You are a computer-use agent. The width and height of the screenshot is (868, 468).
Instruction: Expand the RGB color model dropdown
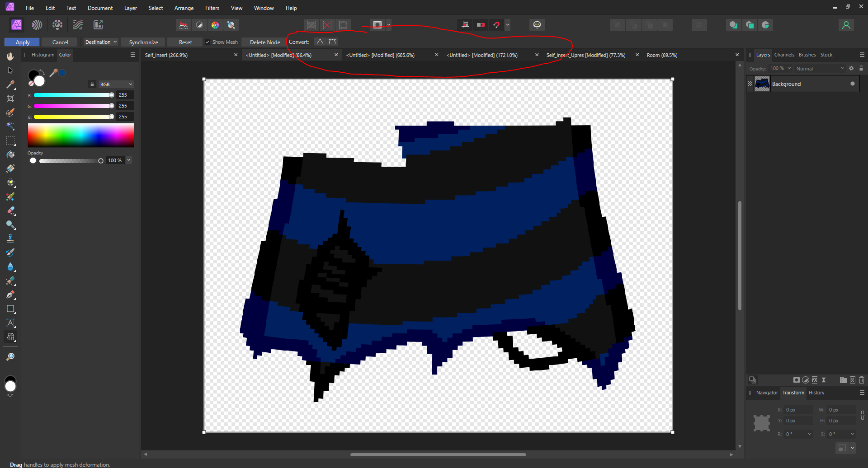click(x=116, y=84)
